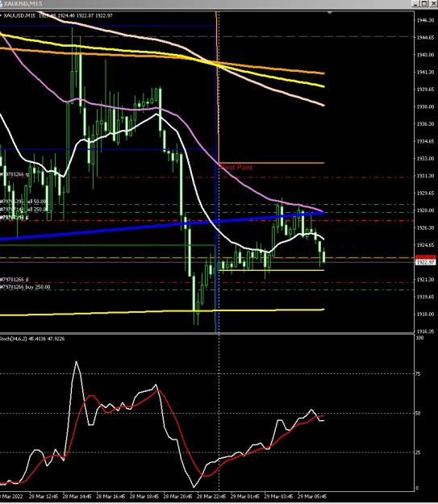Click the 28 Mar 22:45 time label
The image size is (438, 504).
[x=211, y=496]
